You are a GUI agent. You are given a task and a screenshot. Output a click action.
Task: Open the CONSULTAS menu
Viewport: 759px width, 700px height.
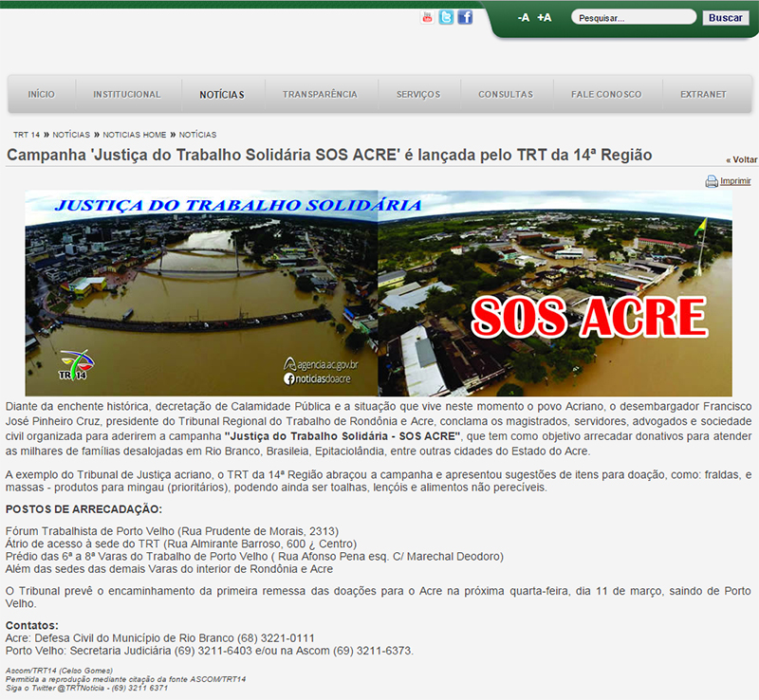506,95
